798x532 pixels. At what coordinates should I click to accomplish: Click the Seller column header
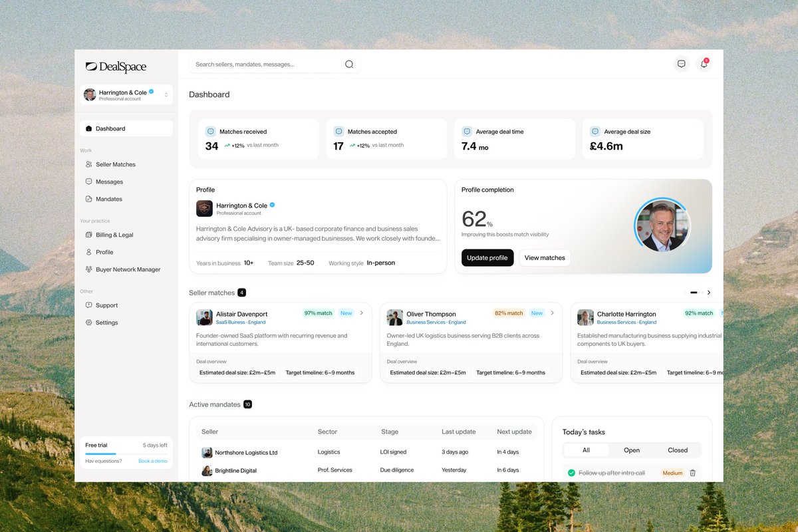pos(210,432)
